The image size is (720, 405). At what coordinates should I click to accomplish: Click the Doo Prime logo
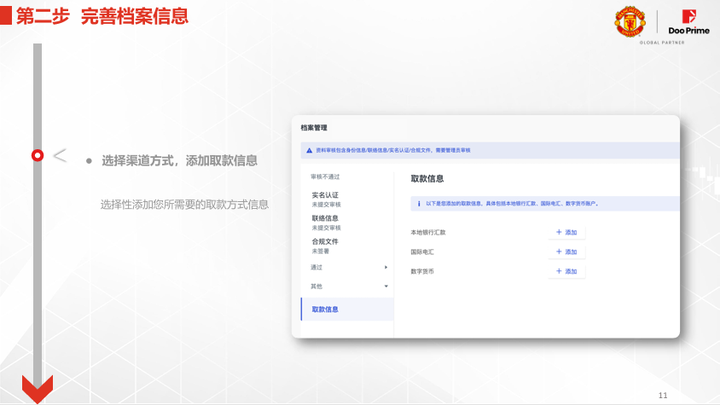point(689,22)
